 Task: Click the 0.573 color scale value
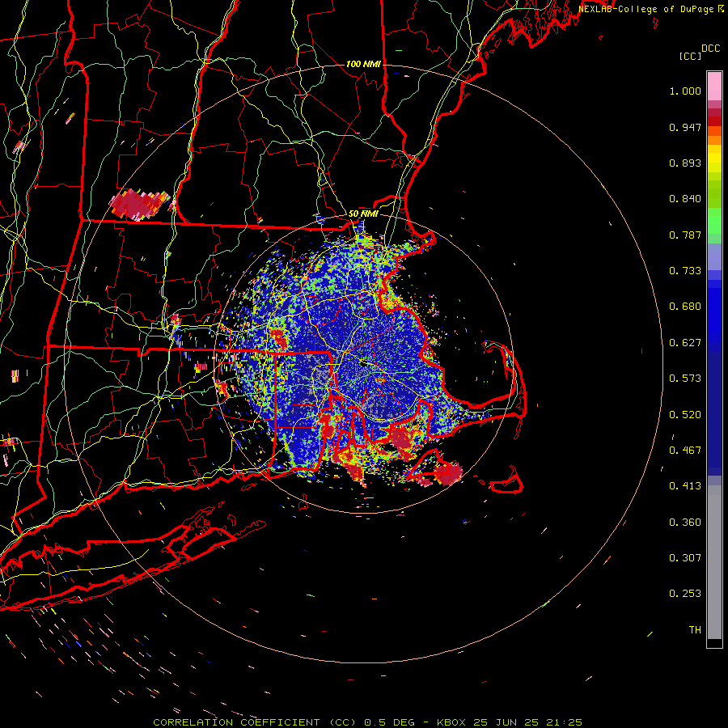(685, 379)
